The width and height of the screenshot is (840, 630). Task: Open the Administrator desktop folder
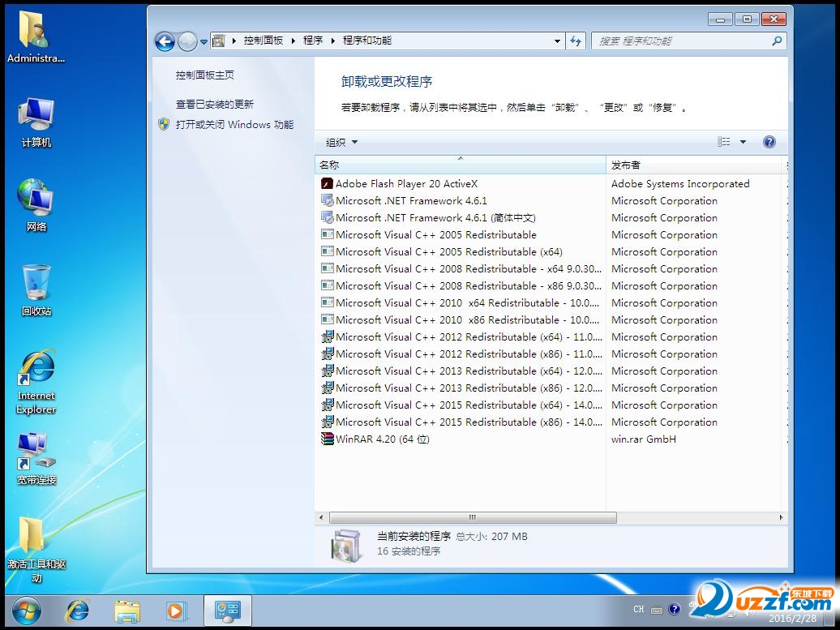coord(36,36)
